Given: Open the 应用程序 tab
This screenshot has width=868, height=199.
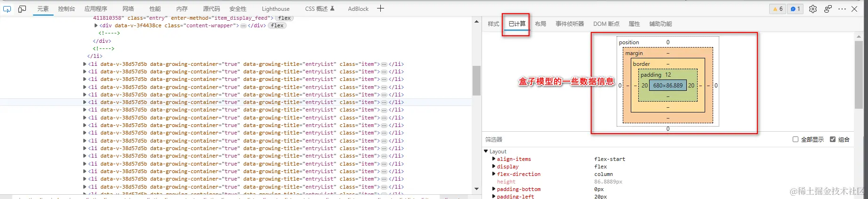Looking at the screenshot, I should pos(96,8).
